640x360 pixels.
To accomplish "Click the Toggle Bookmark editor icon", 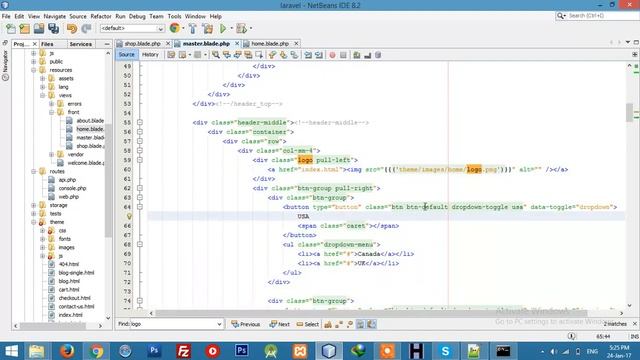I will pos(294,55).
